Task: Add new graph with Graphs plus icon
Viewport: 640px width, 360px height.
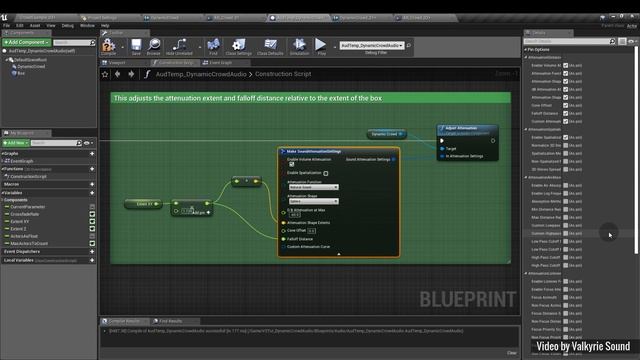Action: click(92, 153)
